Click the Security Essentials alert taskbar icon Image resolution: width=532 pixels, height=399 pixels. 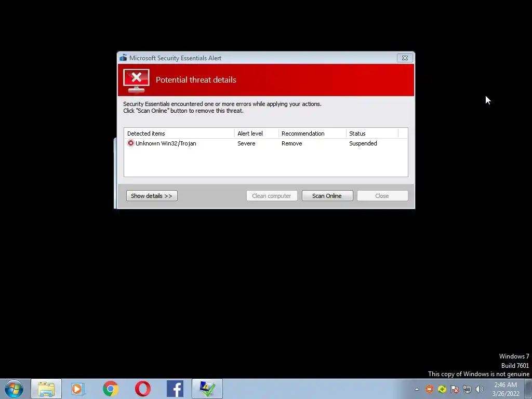pos(207,389)
